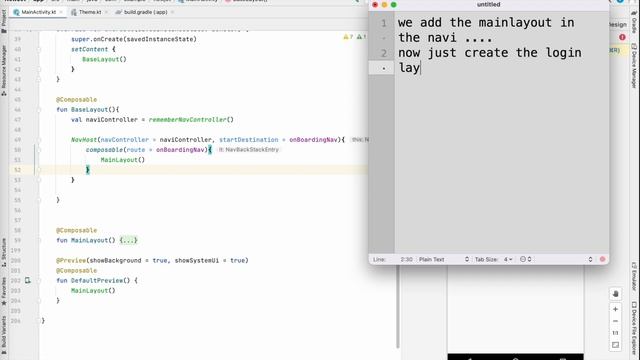This screenshot has height=360, width=640.
Task: Open the Structure tool window
Action: click(4, 252)
